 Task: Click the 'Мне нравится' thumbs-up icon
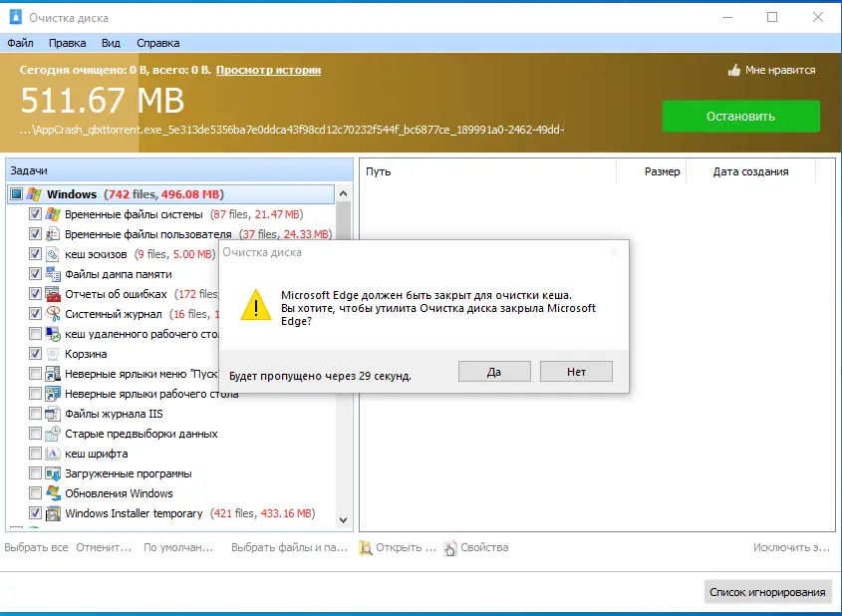(734, 70)
